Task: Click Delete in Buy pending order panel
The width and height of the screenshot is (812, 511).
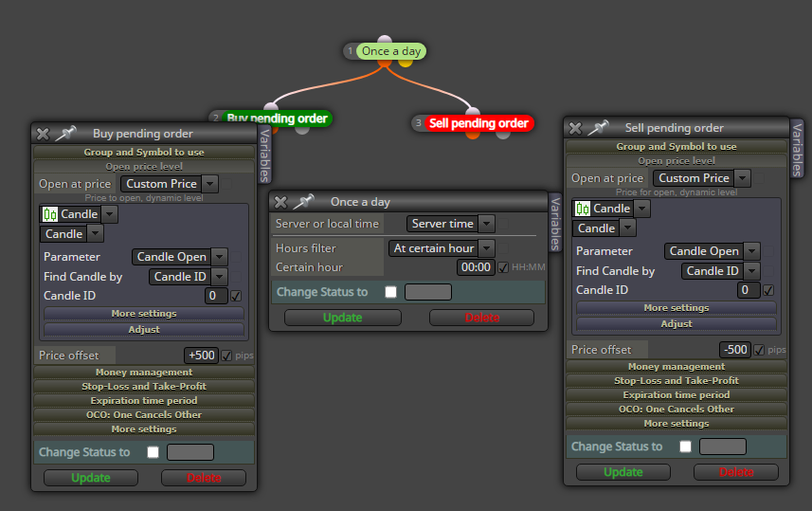Action: click(x=204, y=478)
